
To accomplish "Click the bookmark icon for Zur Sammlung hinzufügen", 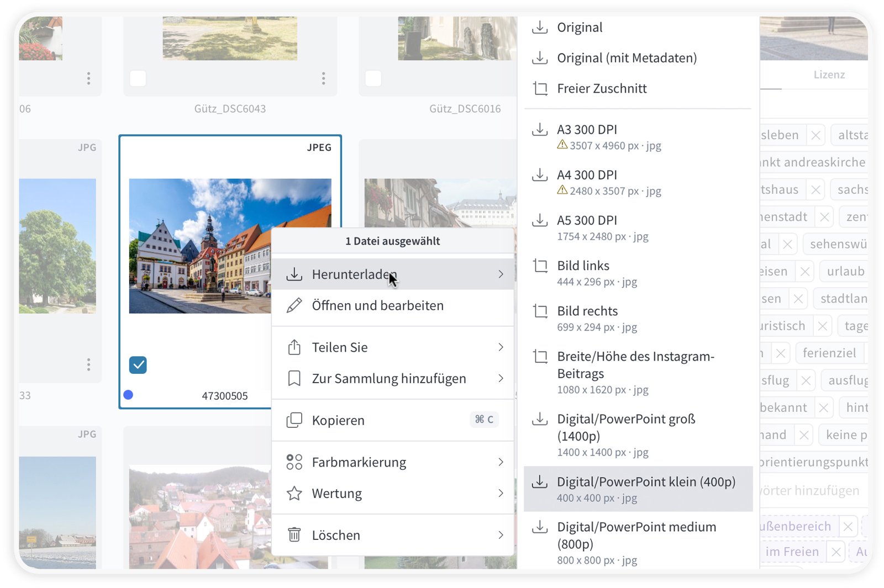I will pyautogui.click(x=294, y=379).
